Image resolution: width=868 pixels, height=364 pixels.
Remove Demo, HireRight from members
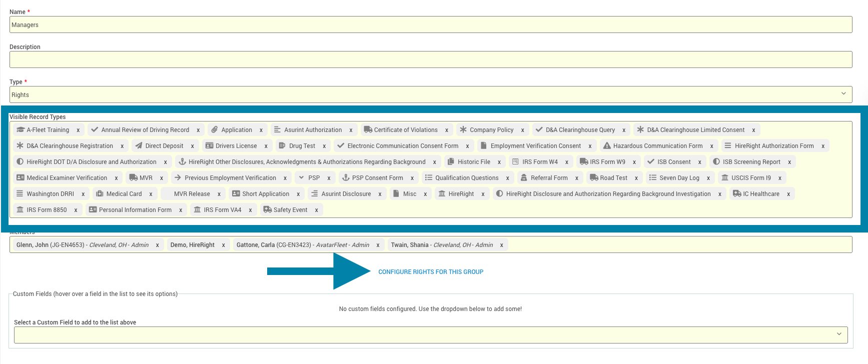[223, 245]
